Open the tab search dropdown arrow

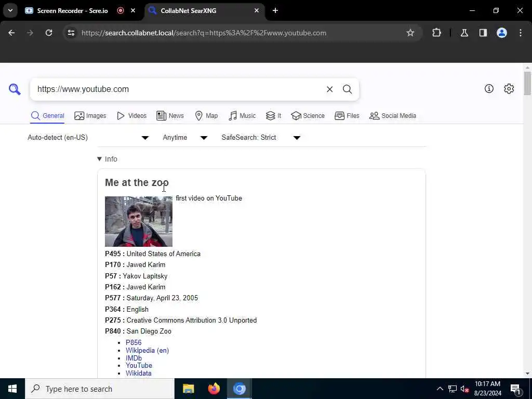(10, 10)
